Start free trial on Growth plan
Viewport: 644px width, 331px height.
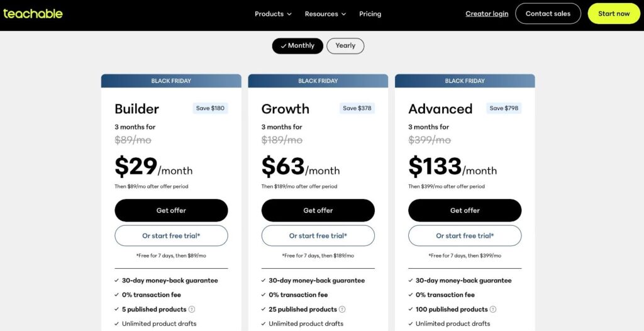click(x=318, y=235)
